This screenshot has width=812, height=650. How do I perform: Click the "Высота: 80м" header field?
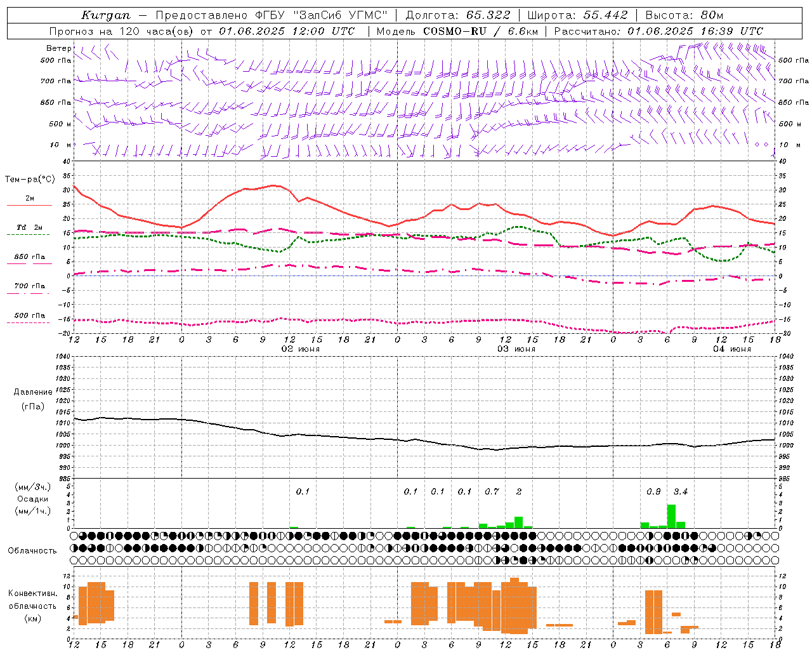tap(684, 15)
